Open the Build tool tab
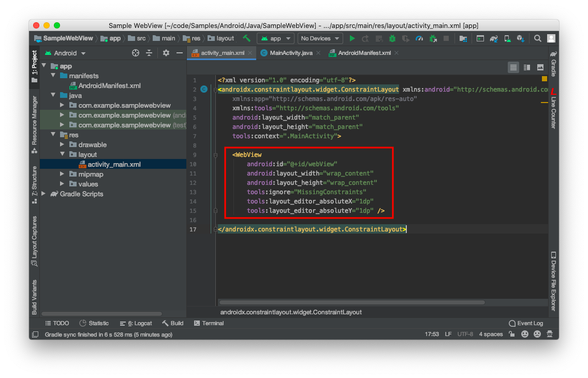Viewport: 588px width, 378px height. tap(173, 323)
